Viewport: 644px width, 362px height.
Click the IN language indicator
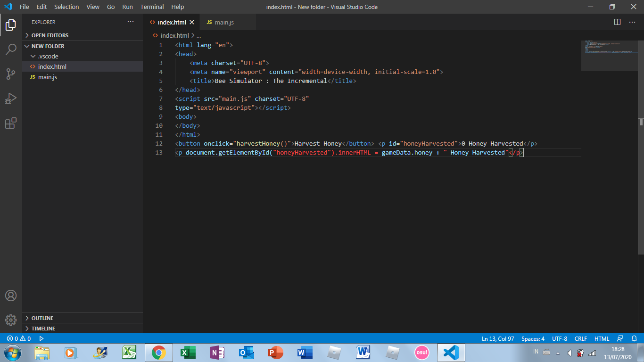(536, 352)
